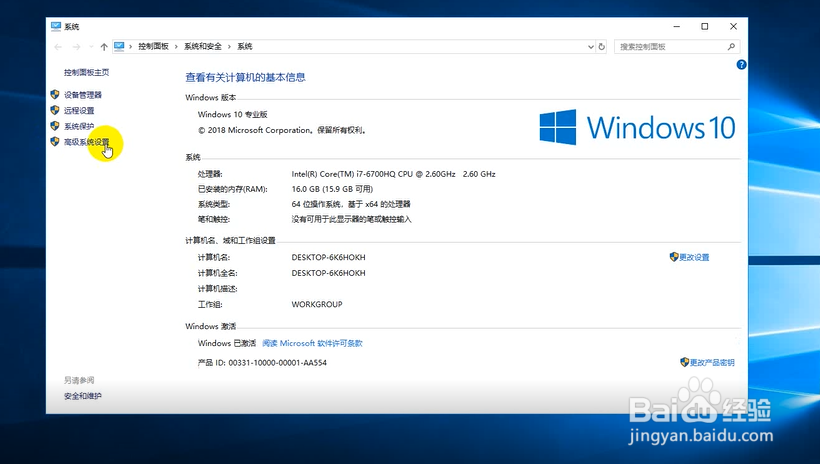Select the 16.0 GB installed RAM value
This screenshot has width=820, height=464.
pyautogui.click(x=332, y=189)
